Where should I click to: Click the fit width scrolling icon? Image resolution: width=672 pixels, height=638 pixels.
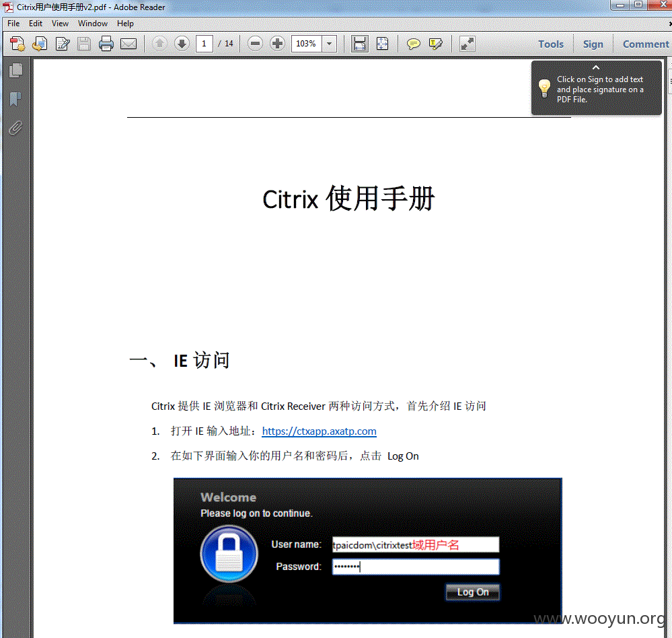click(360, 44)
